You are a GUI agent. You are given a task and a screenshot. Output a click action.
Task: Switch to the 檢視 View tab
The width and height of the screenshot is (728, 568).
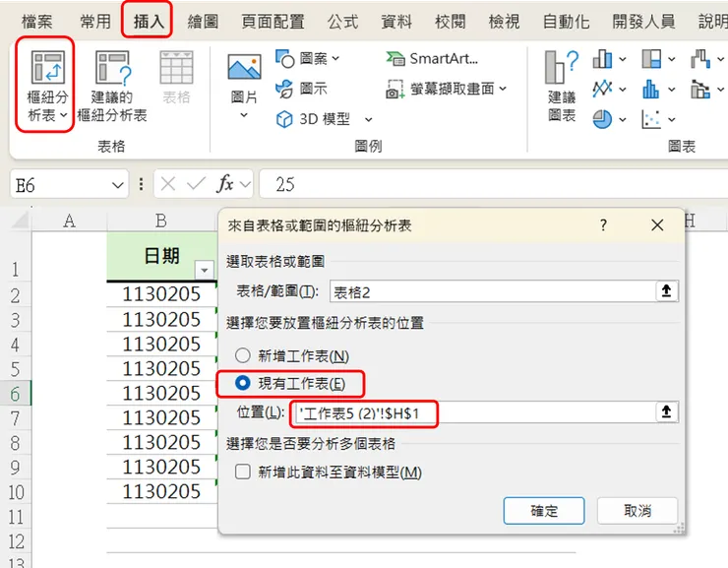504,22
